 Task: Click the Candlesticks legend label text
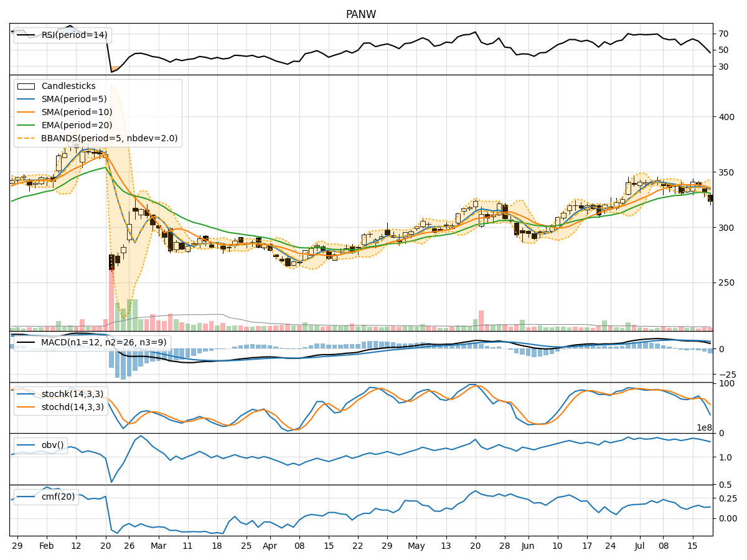68,86
